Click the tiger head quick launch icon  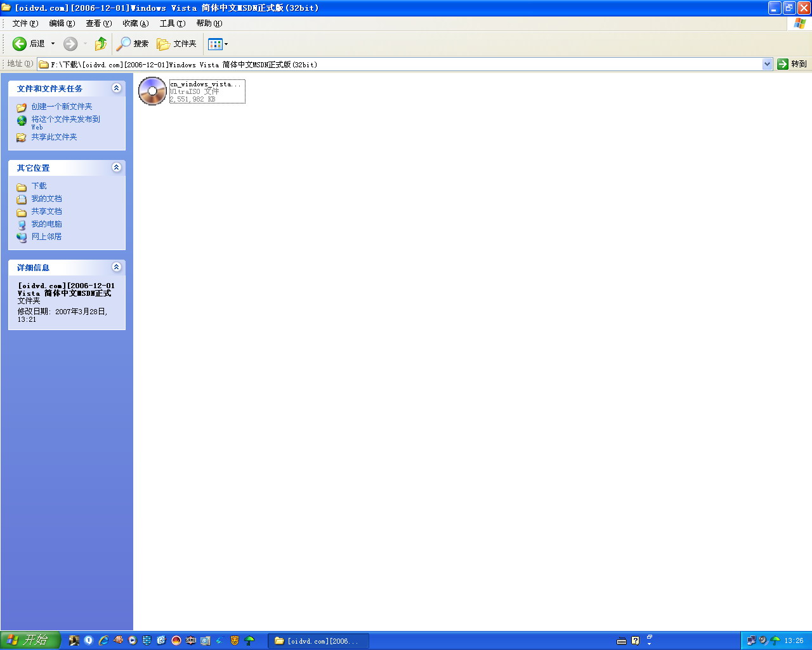235,640
